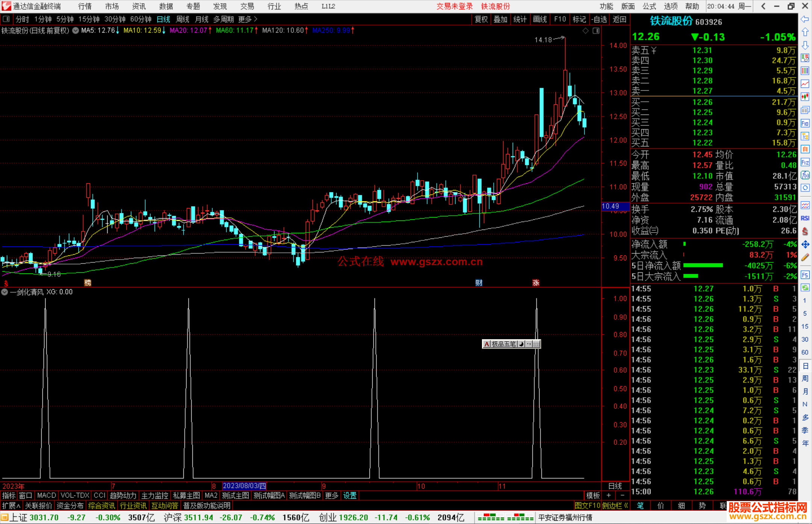Screen dimensions: 812x524
Task: Expand the 更多 timeframe dropdown
Action: coord(248,19)
